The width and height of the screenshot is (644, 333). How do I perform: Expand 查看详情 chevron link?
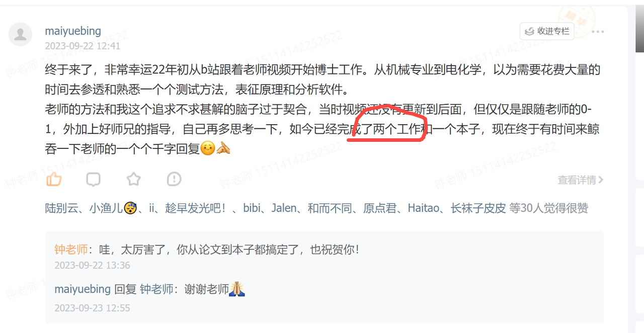point(581,180)
